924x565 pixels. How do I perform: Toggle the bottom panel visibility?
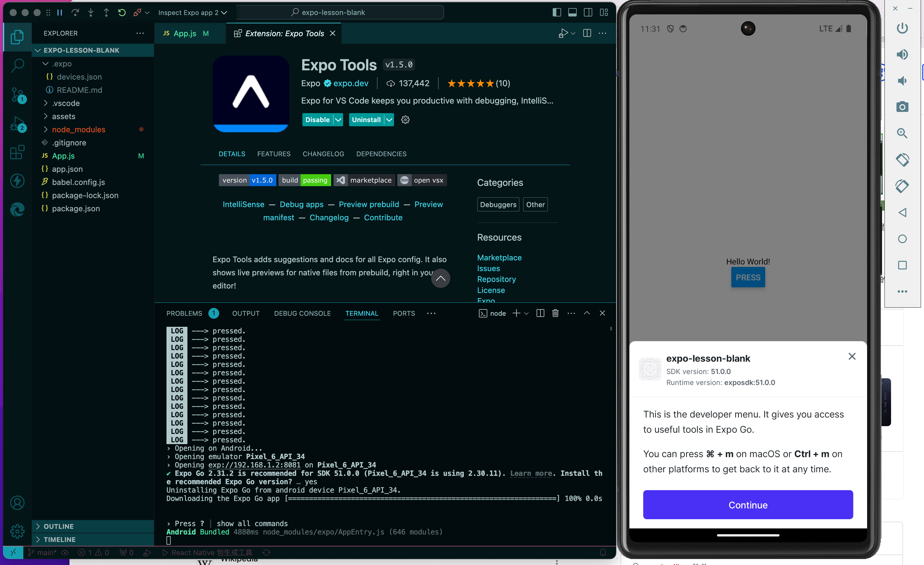(x=572, y=12)
